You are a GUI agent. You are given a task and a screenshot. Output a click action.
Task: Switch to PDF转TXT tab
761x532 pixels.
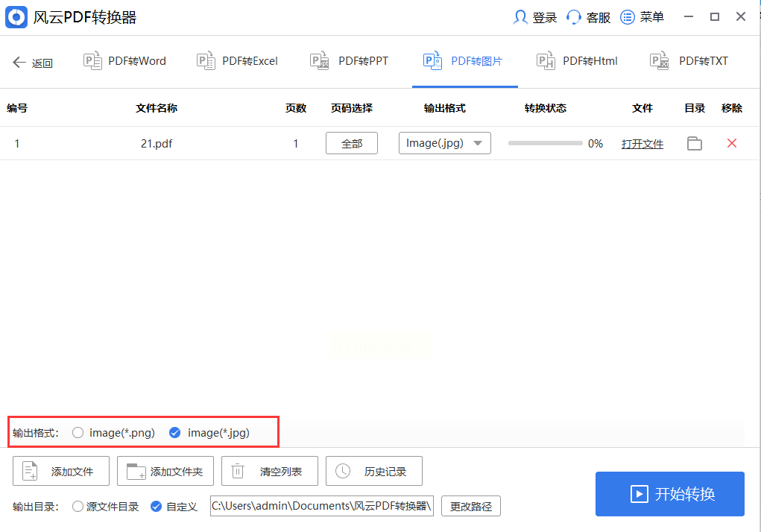689,61
